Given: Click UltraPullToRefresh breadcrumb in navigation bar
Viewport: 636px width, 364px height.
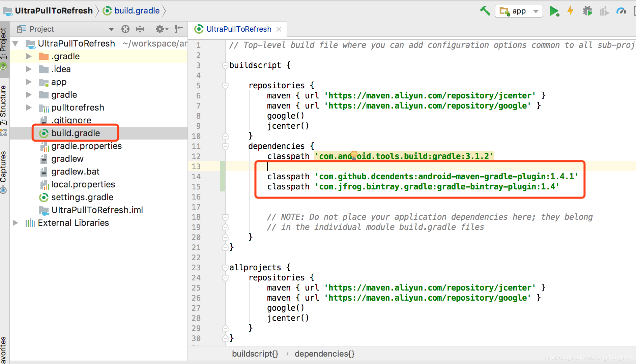Looking at the screenshot, I should (54, 11).
